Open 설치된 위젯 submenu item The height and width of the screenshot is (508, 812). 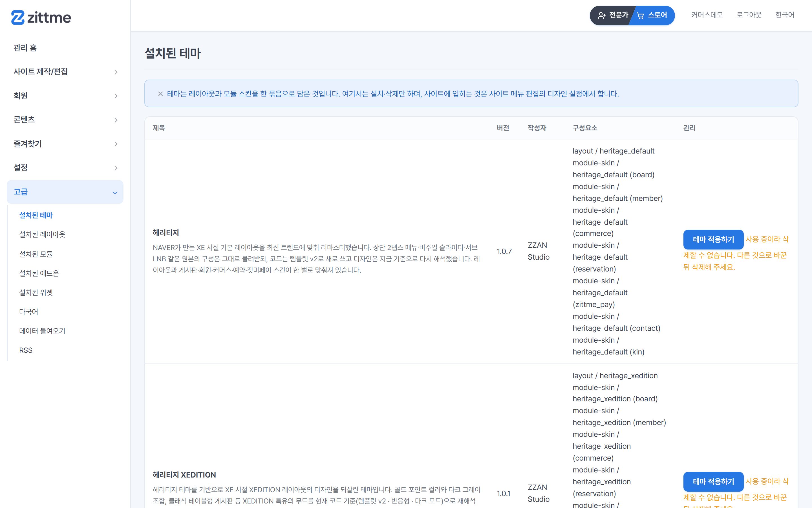pos(36,292)
